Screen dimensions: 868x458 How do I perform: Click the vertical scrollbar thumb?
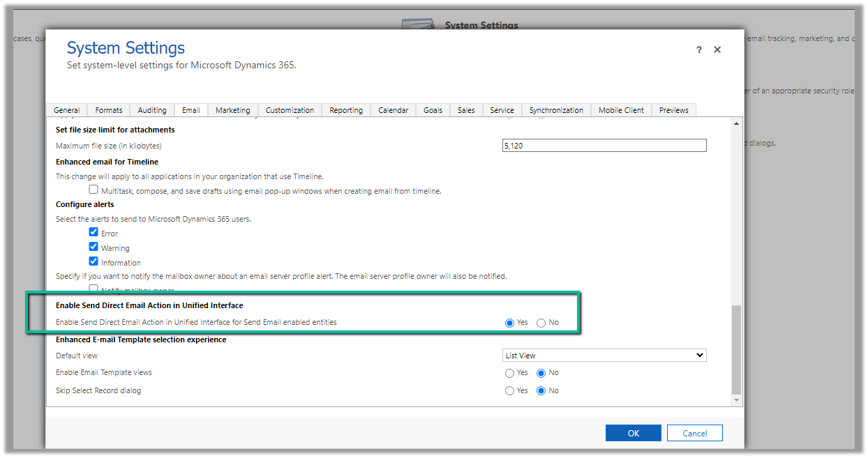click(x=736, y=349)
